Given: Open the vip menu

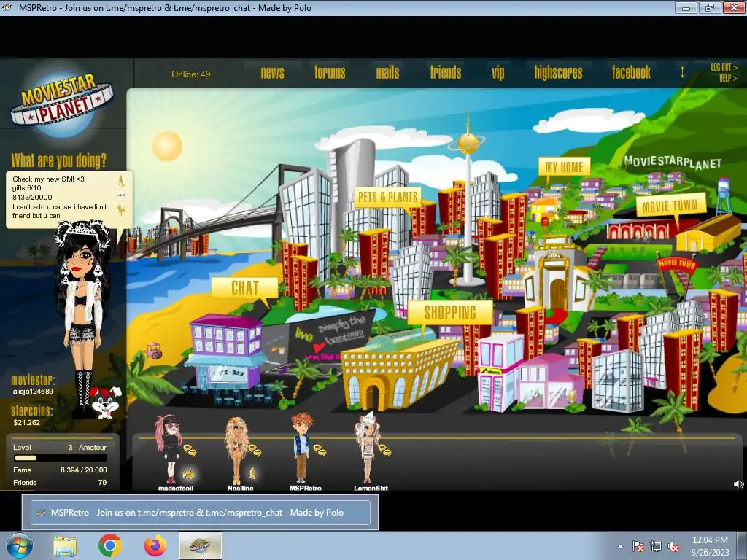Looking at the screenshot, I should [x=498, y=73].
